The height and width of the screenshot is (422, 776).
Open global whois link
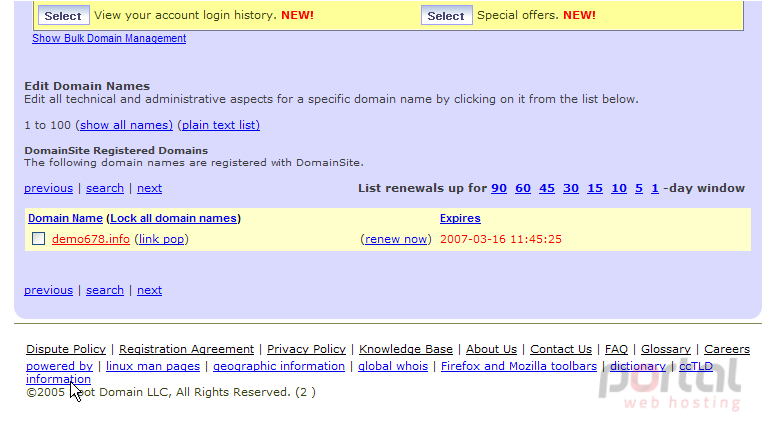393,366
